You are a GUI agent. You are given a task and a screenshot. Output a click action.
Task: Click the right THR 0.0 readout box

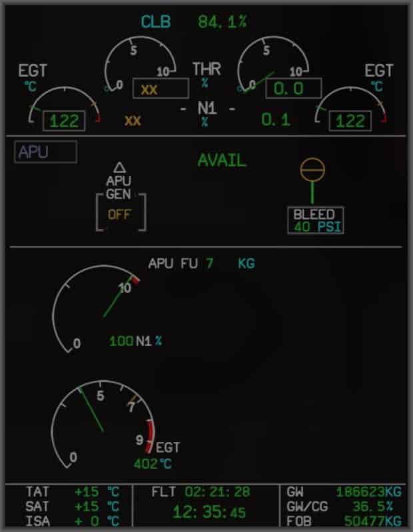click(294, 88)
